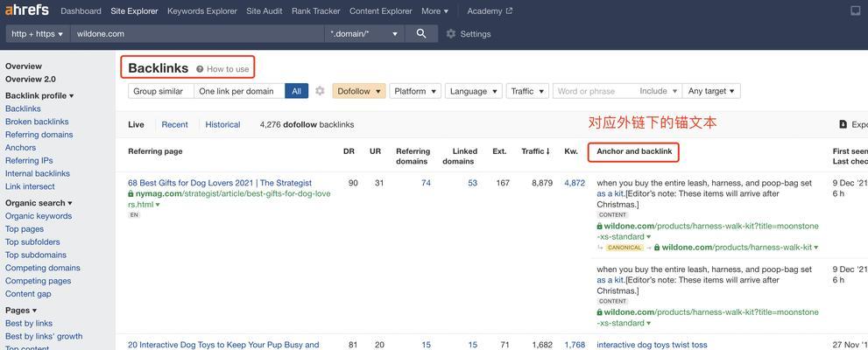Open Site Audit
The width and height of the screenshot is (868, 350).
tap(264, 11)
